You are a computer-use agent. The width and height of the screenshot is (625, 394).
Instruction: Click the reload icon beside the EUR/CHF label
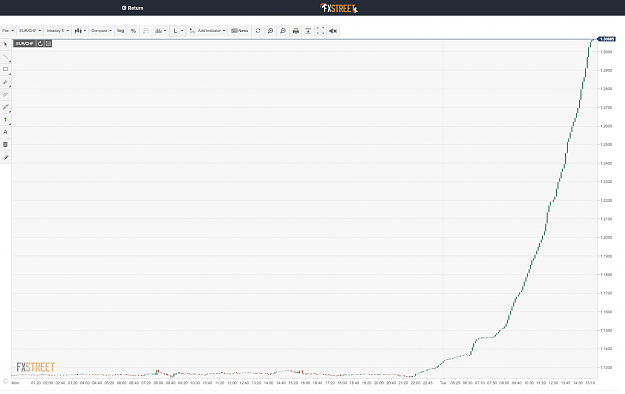tap(41, 43)
